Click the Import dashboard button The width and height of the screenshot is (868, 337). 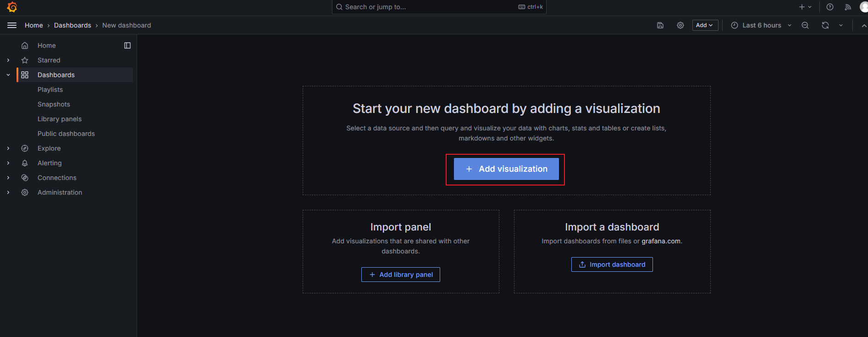[x=612, y=264]
